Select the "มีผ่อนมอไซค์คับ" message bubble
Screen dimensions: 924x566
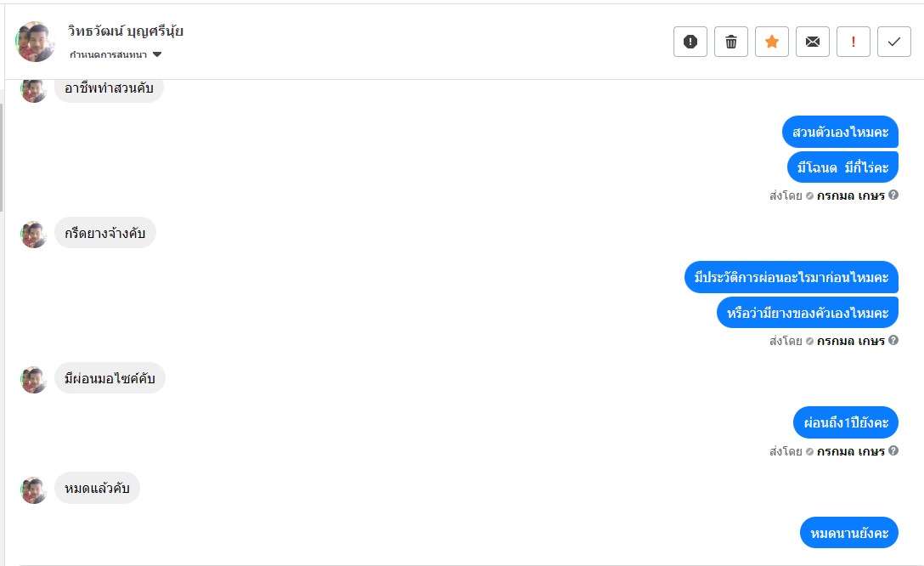[x=110, y=378]
